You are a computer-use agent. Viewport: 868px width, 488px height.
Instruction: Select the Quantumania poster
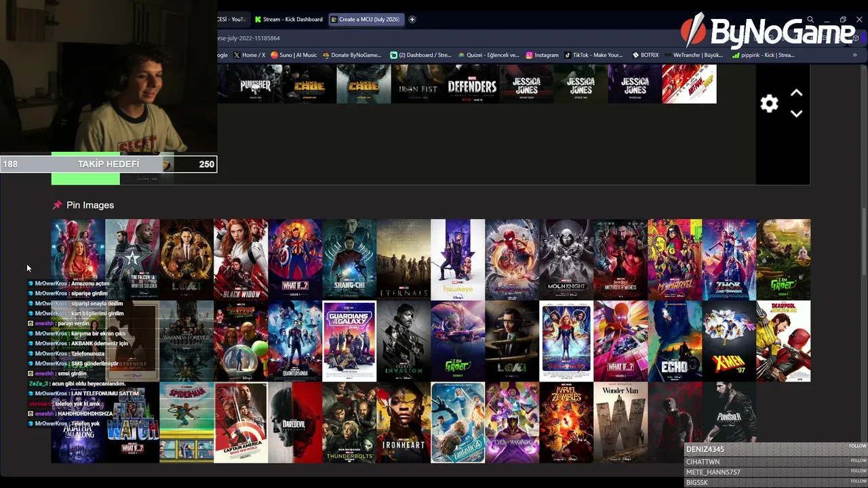coord(295,341)
